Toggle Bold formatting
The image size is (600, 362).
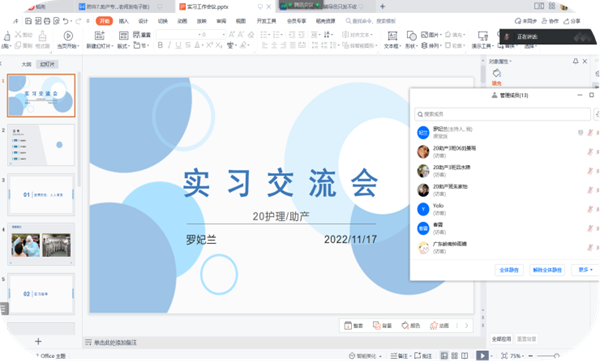pyautogui.click(x=160, y=45)
